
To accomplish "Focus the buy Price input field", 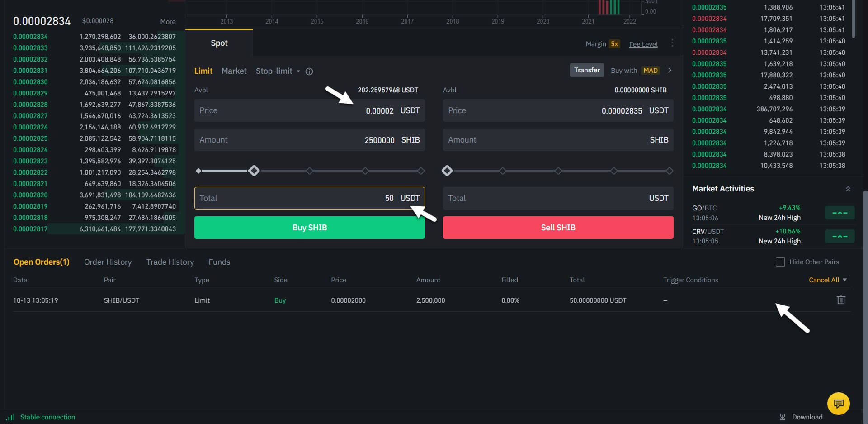I will click(310, 110).
